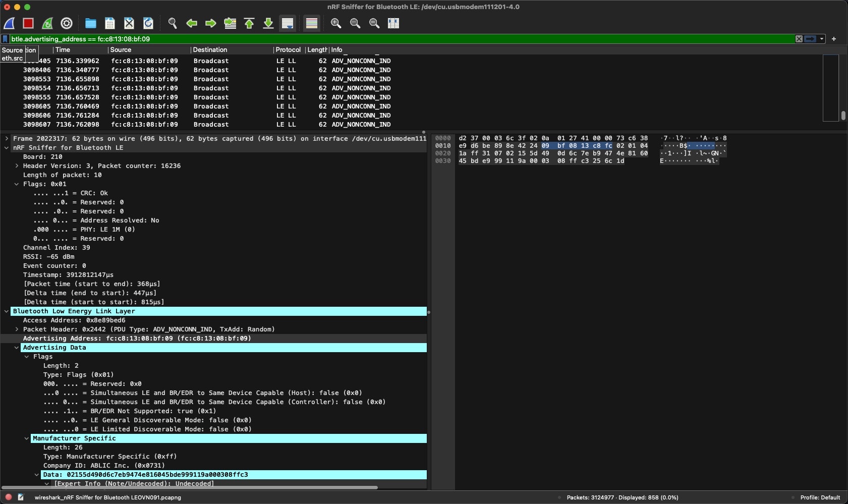This screenshot has height=504, width=848.
Task: Stop the running capture
Action: pos(28,23)
